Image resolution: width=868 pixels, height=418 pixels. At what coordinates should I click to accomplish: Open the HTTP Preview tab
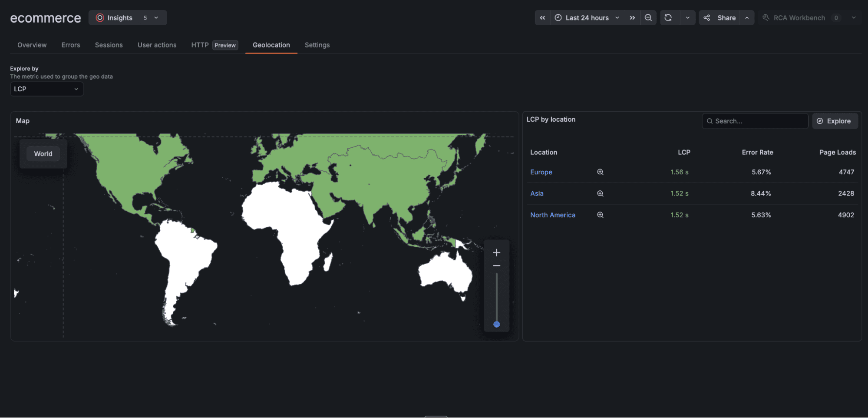(x=215, y=45)
